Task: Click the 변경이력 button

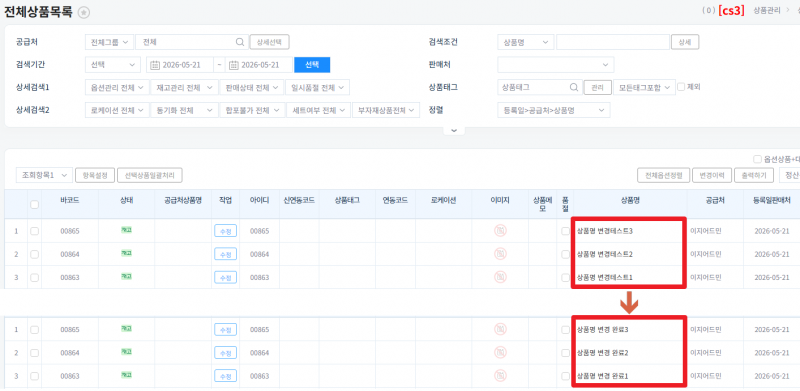Action: 712,175
